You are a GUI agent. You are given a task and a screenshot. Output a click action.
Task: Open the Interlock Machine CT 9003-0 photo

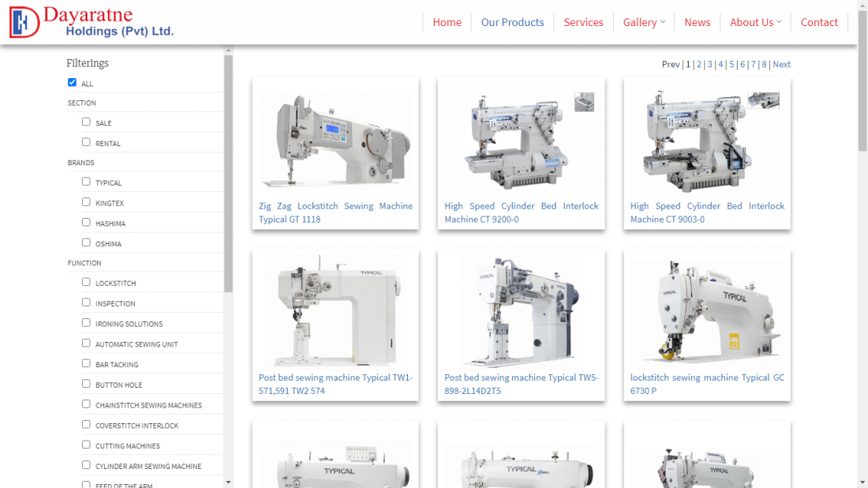coord(707,139)
